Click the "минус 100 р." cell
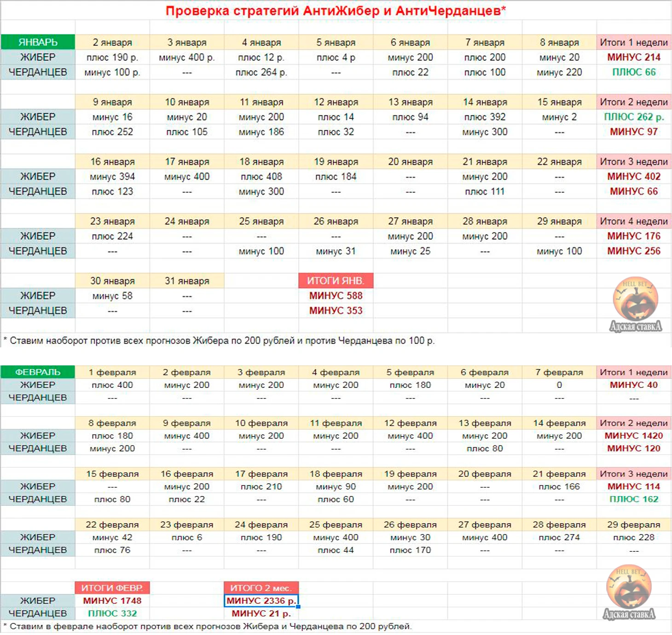This screenshot has height=635, width=672. [x=112, y=72]
